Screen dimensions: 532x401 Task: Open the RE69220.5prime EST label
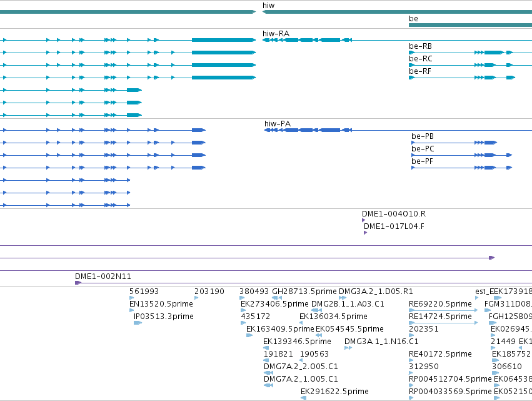coord(440,304)
